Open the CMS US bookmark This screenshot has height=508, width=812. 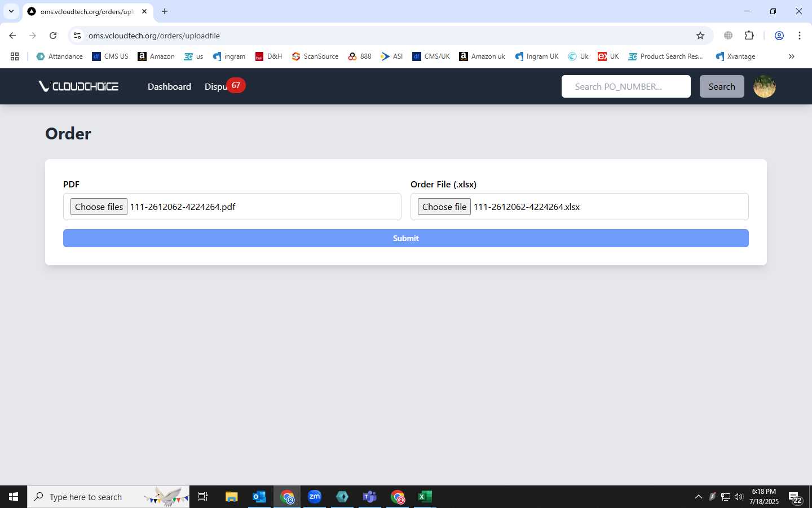[x=110, y=56]
